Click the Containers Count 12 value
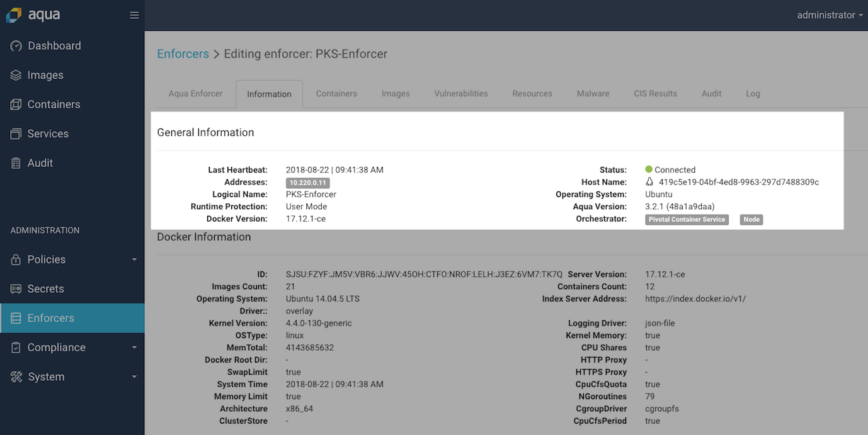Image resolution: width=868 pixels, height=435 pixels. [650, 286]
